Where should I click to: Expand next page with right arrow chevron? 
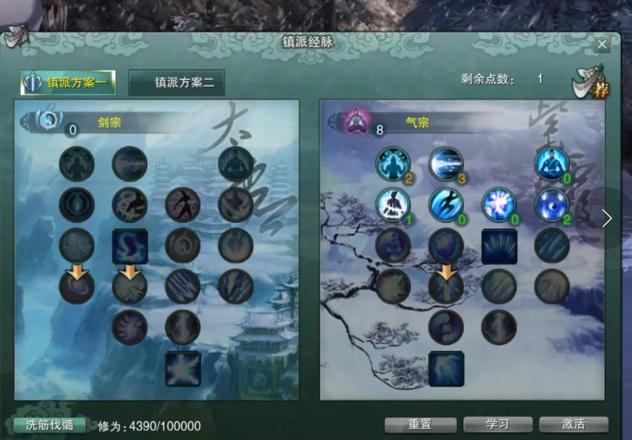[607, 218]
